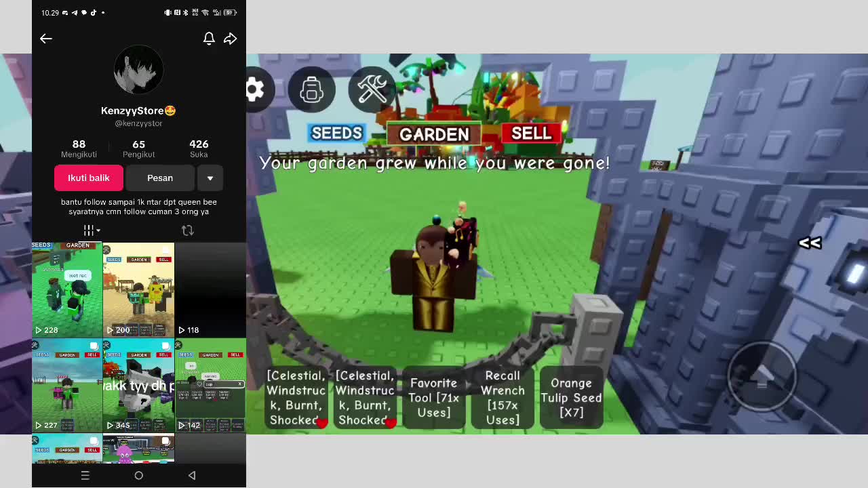View the 426 Suka likes count
The image size is (868, 488).
point(199,148)
